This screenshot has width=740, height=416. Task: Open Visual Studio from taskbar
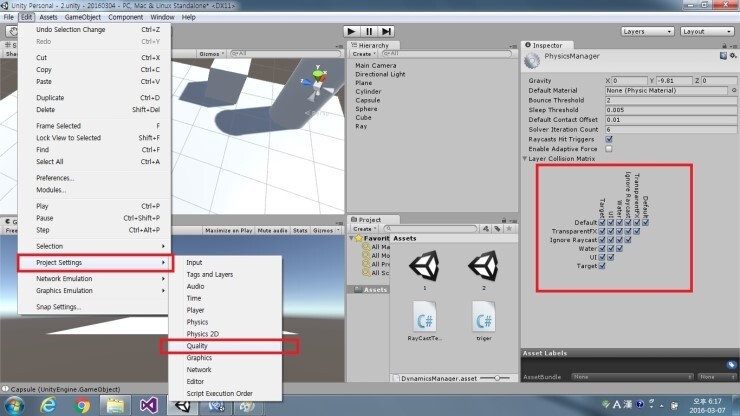pyautogui.click(x=149, y=405)
